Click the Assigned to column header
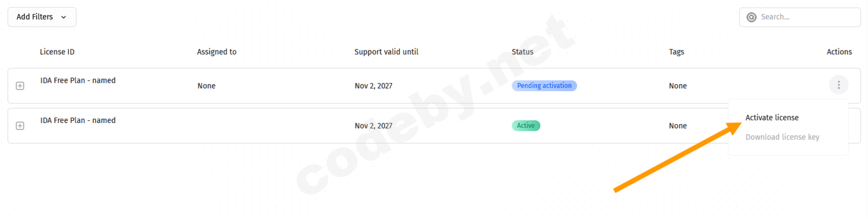Image resolution: width=868 pixels, height=219 pixels. click(x=216, y=52)
